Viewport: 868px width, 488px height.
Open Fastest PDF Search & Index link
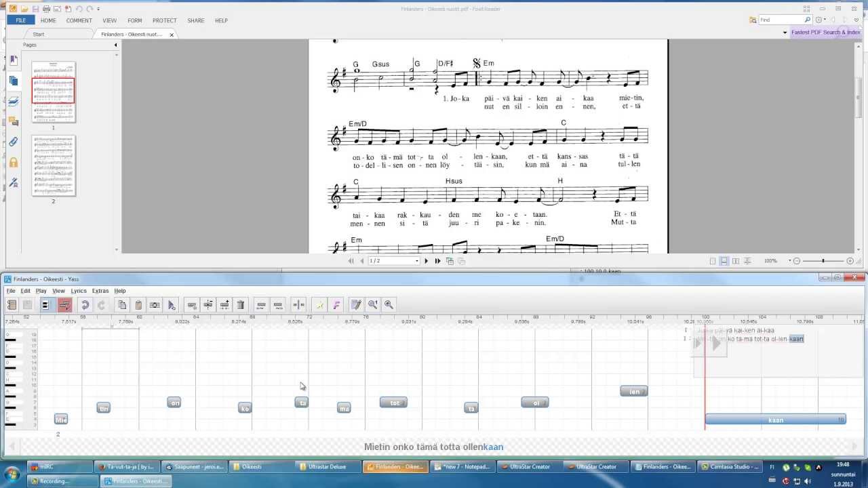point(825,33)
